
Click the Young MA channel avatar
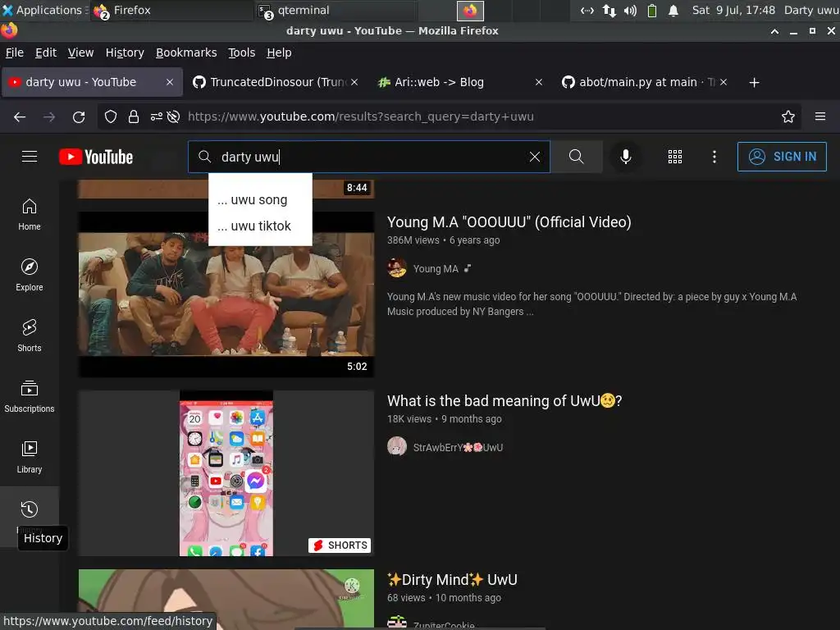click(397, 268)
